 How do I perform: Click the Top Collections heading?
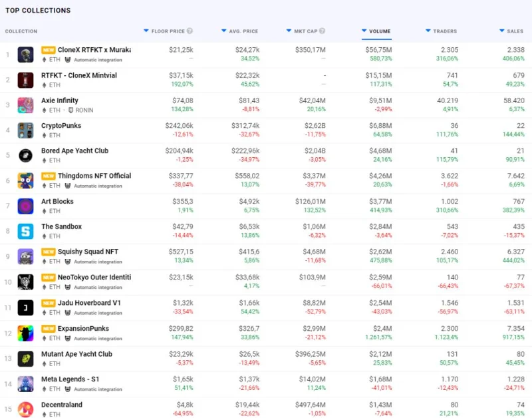38,11
